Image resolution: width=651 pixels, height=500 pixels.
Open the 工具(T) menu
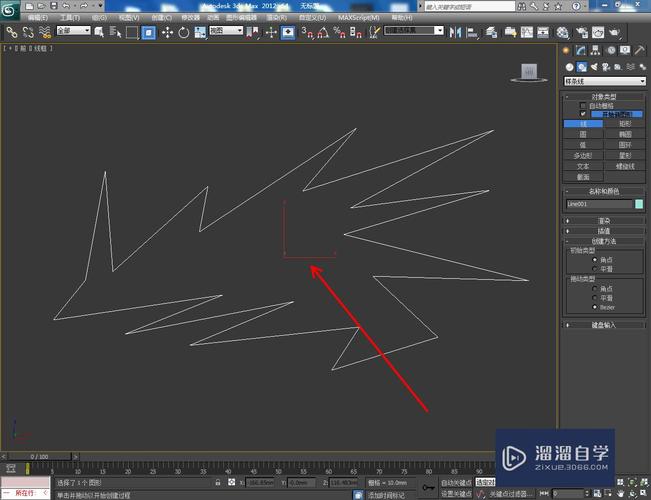coord(70,18)
